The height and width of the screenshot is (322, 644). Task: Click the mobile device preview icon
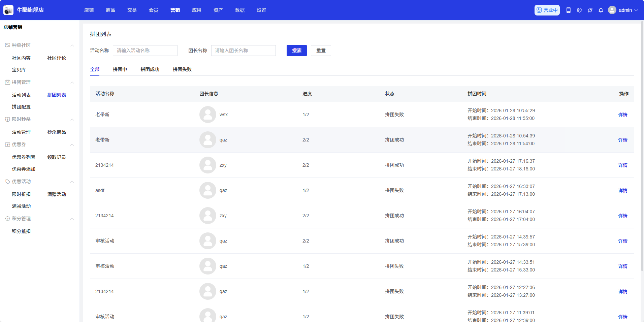coord(568,10)
